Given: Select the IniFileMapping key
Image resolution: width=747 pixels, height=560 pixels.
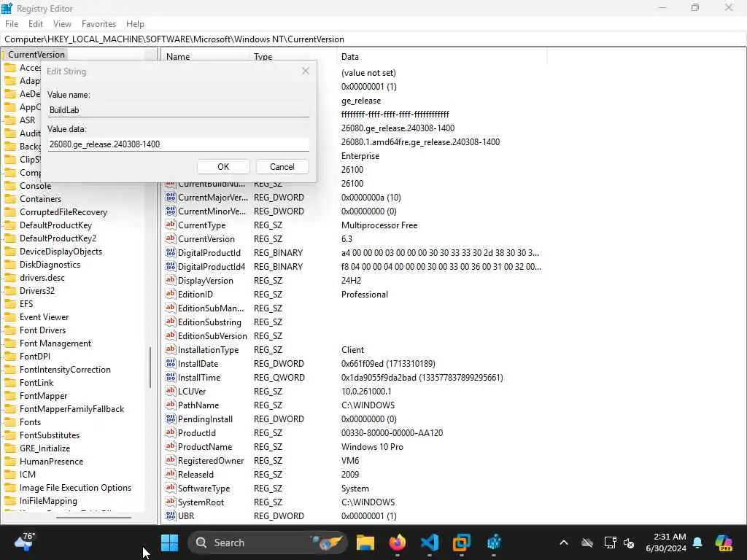Looking at the screenshot, I should point(48,501).
